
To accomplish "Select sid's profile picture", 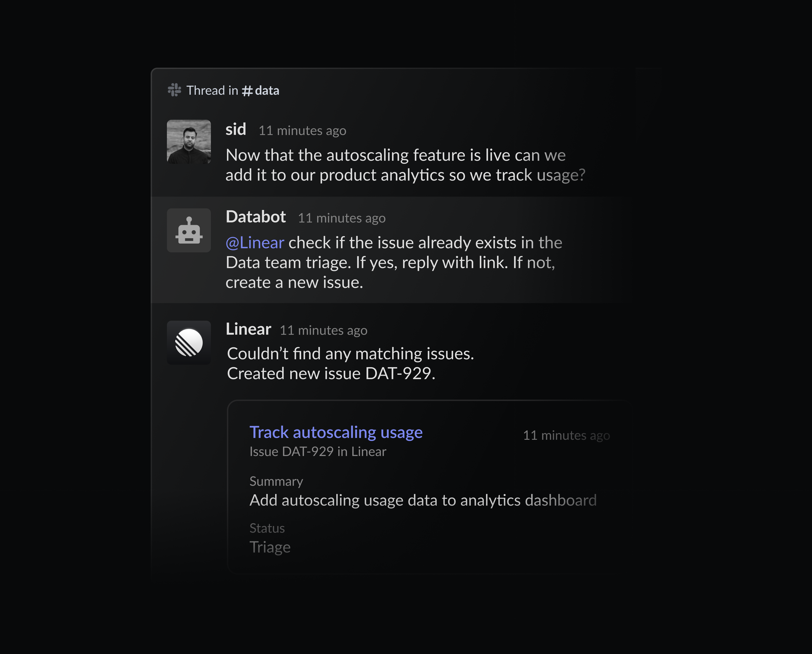I will tap(188, 142).
